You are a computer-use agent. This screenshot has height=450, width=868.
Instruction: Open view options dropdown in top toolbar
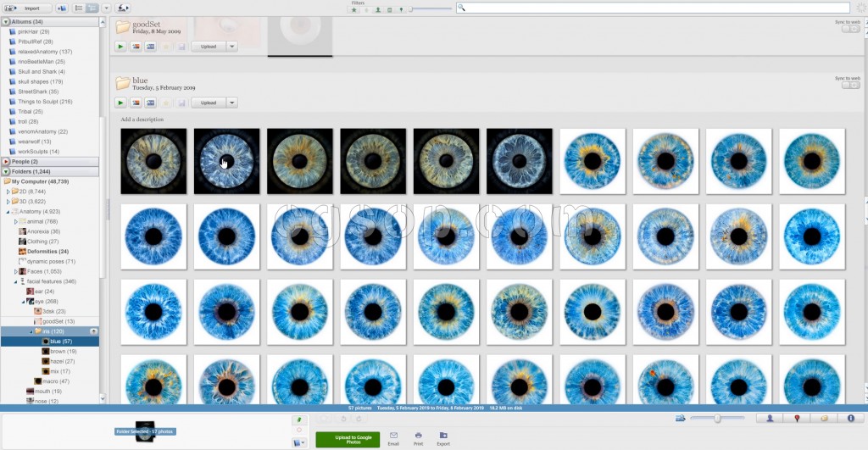click(x=106, y=8)
